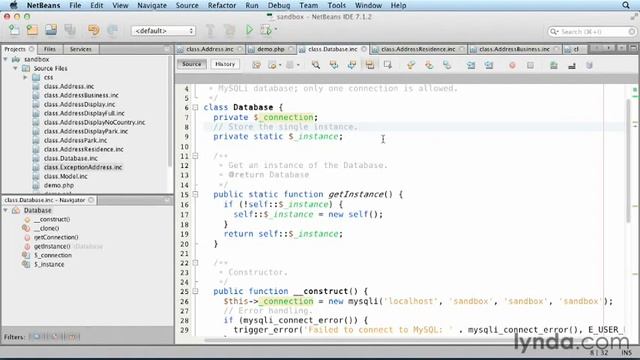Open the Refactor menu
Screen dimensions: 640x360
coord(222,5)
